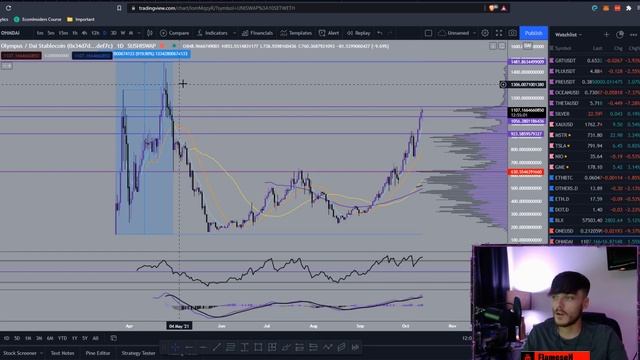
Task: Click the crosshair plus button on price axis
Action: point(503,84)
